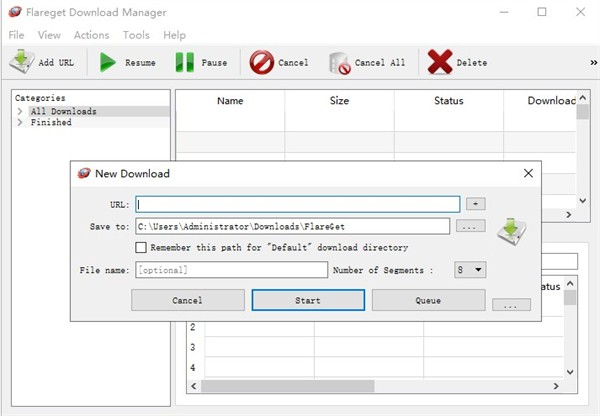Image resolution: width=600 pixels, height=416 pixels.
Task: Click the red X Delete icon
Action: (440, 62)
